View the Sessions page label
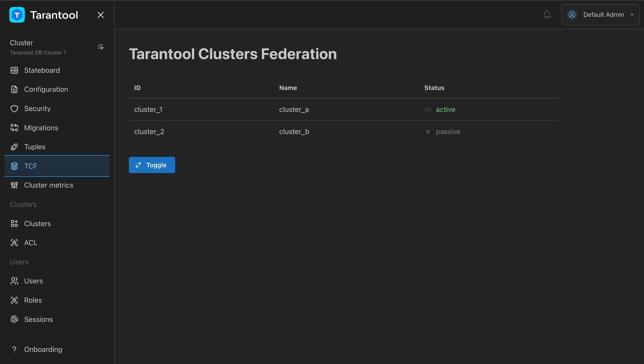Viewport: 644px width, 364px height. click(38, 319)
